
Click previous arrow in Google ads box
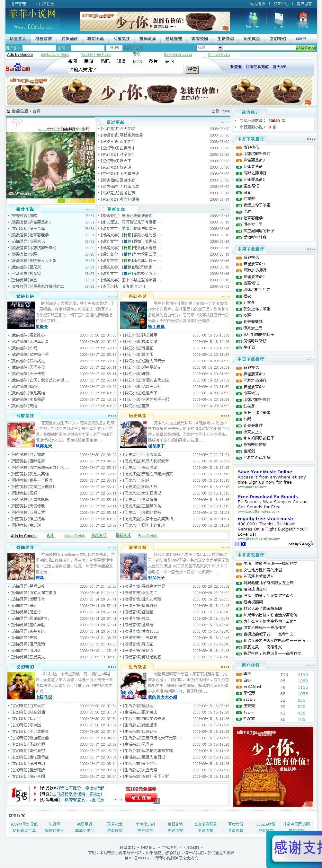[x=237, y=544]
